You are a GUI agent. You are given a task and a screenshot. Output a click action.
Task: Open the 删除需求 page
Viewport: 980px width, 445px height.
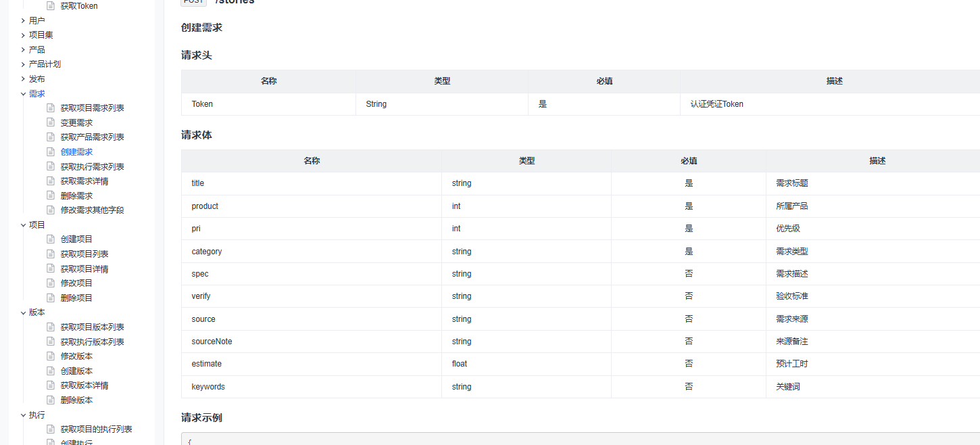(x=76, y=196)
